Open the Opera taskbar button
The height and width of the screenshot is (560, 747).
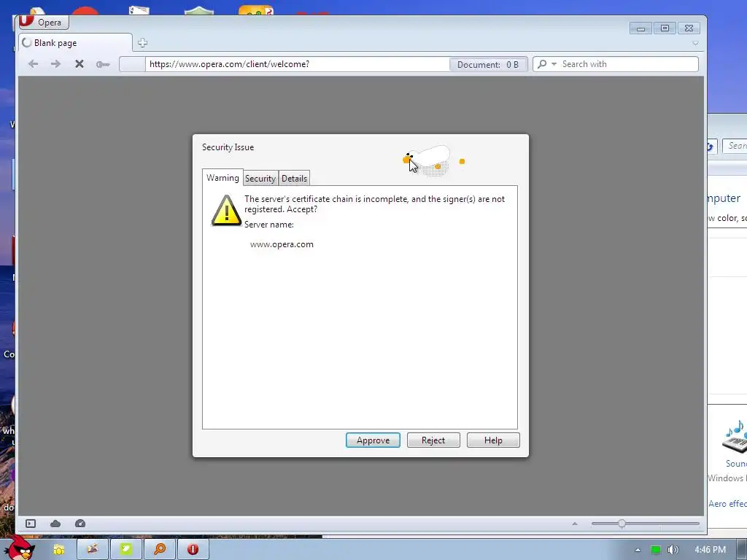[x=193, y=549]
